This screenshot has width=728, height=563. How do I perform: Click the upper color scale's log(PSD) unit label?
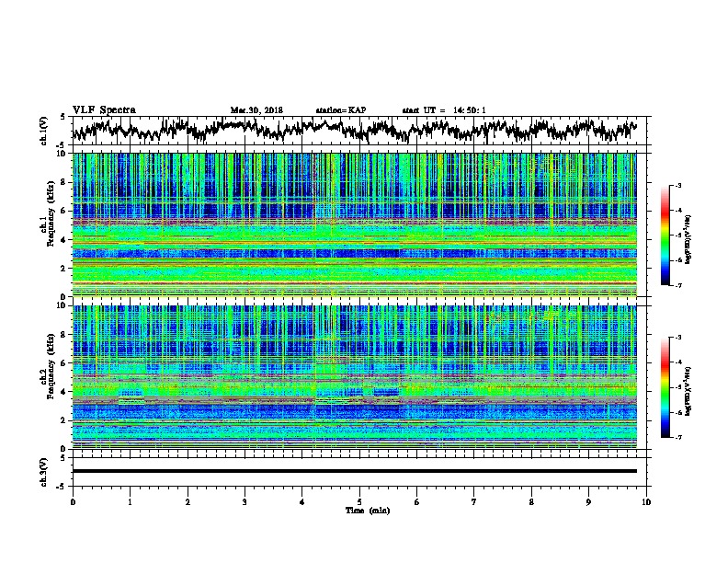[x=688, y=239]
